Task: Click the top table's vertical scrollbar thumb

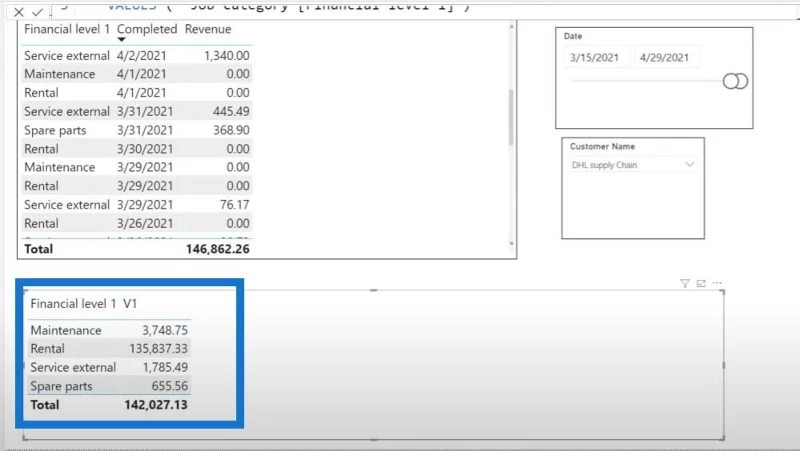Action: pos(511,117)
